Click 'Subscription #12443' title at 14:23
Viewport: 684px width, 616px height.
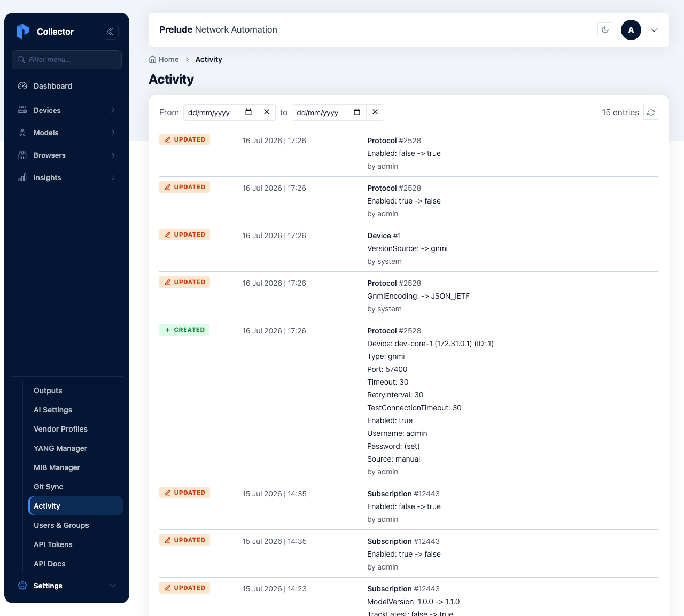pyautogui.click(x=403, y=589)
